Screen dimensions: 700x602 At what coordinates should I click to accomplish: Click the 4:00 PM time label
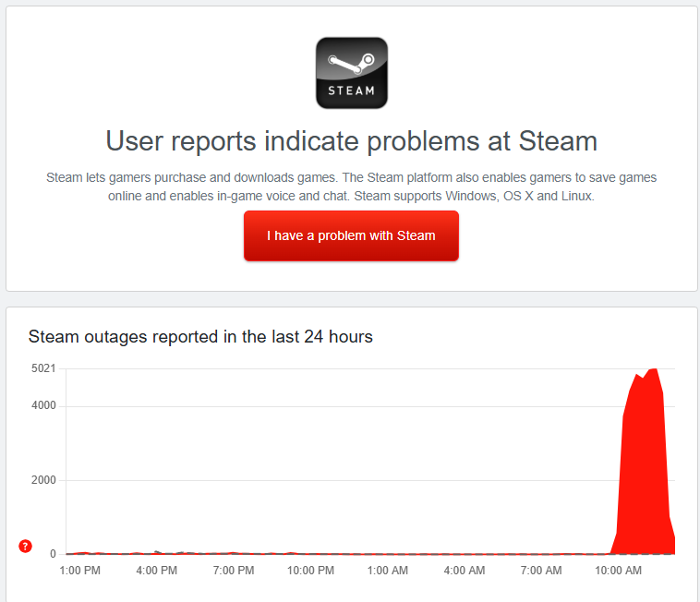[x=157, y=571]
